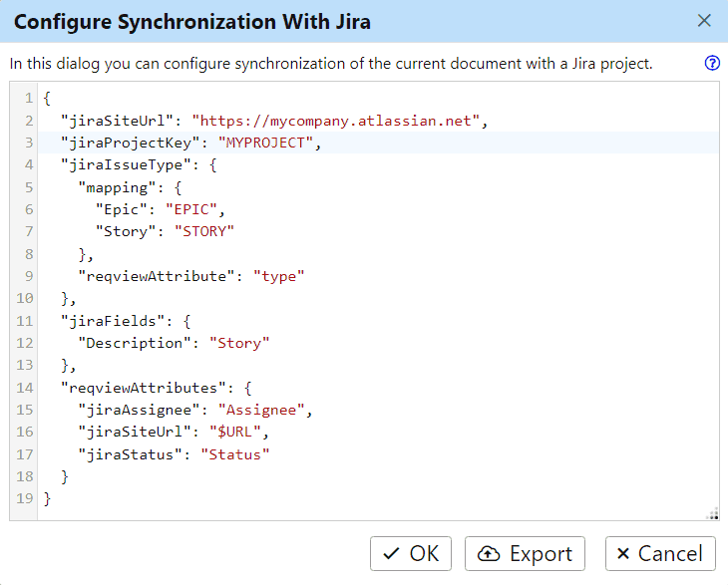This screenshot has height=585, width=728.
Task: Click line number 1 in the gutter
Action: [30, 98]
